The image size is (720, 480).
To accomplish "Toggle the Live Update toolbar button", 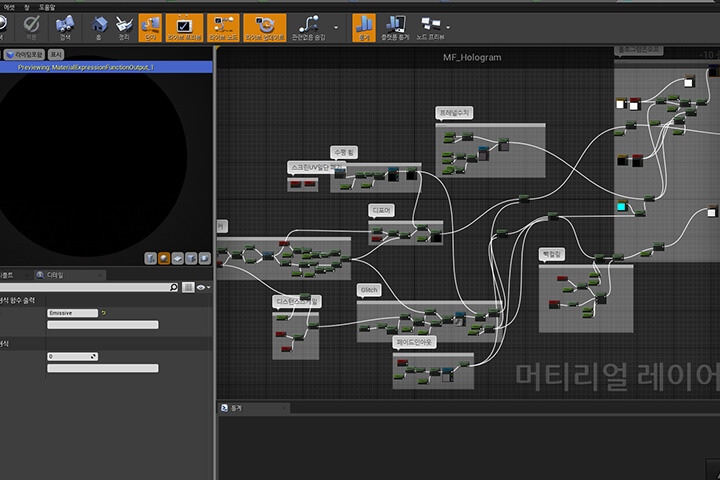I will [264, 28].
